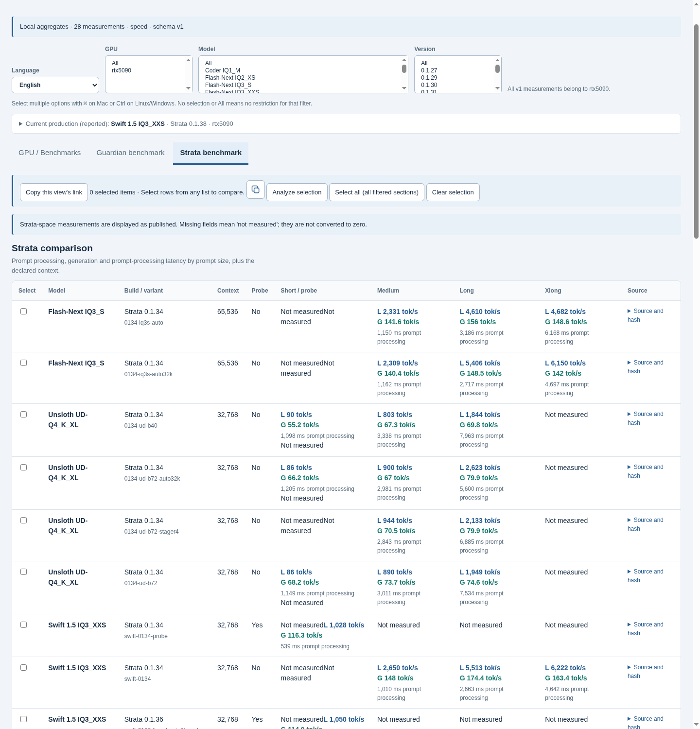Click the Model list scrollbar thumb

pos(404,69)
